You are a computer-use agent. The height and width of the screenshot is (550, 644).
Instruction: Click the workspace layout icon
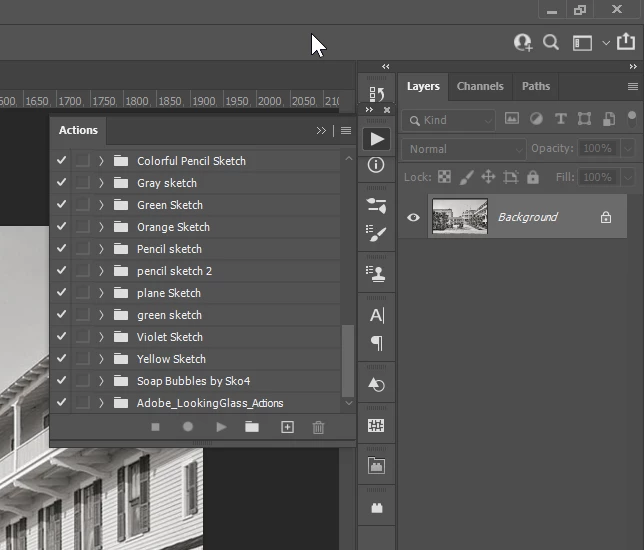pyautogui.click(x=582, y=43)
